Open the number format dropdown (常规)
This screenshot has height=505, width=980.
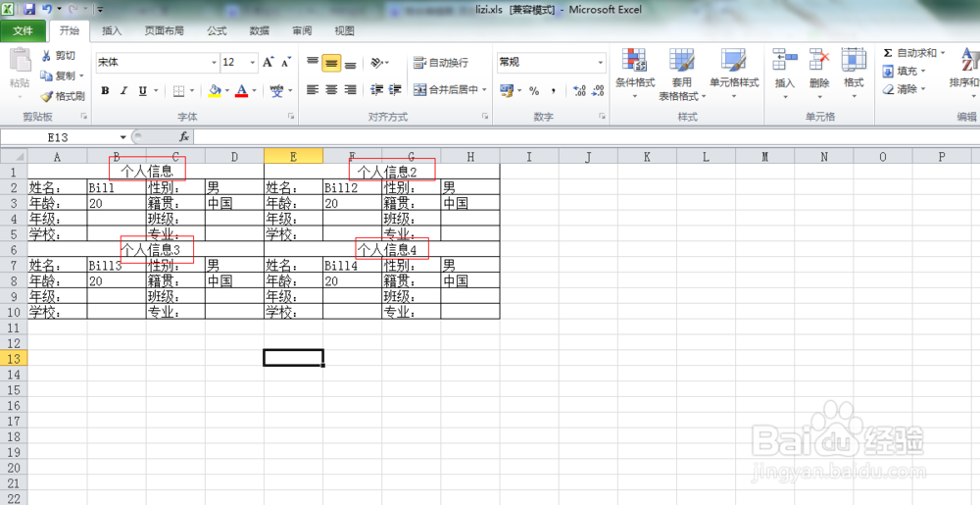pyautogui.click(x=601, y=63)
